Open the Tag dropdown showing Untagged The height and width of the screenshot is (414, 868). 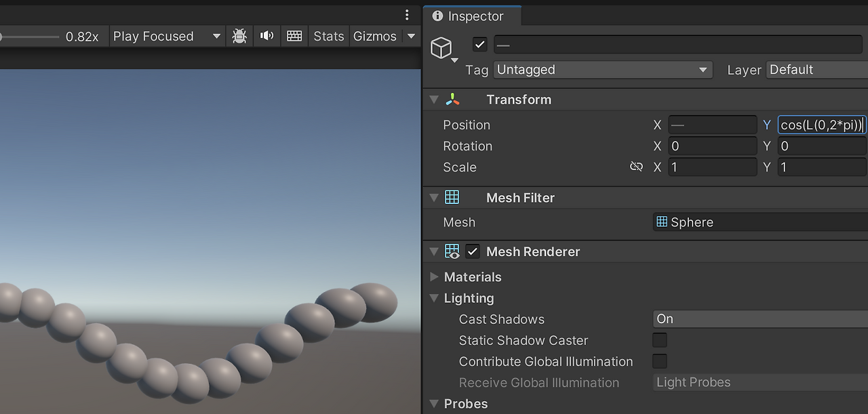(x=602, y=69)
